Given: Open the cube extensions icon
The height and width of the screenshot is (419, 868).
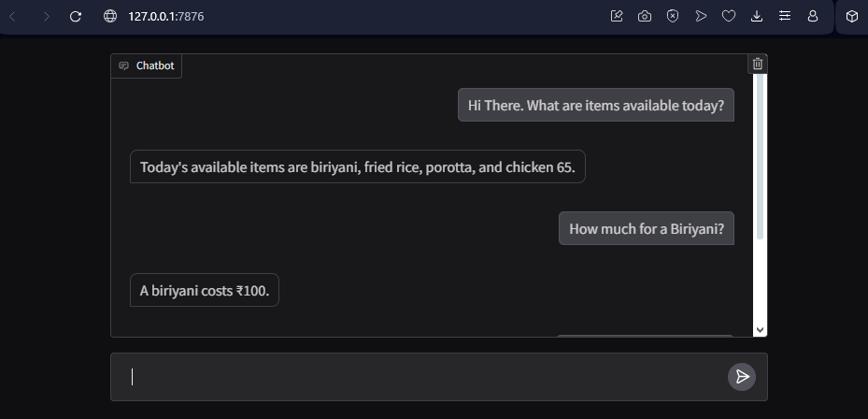Looking at the screenshot, I should click(852, 17).
